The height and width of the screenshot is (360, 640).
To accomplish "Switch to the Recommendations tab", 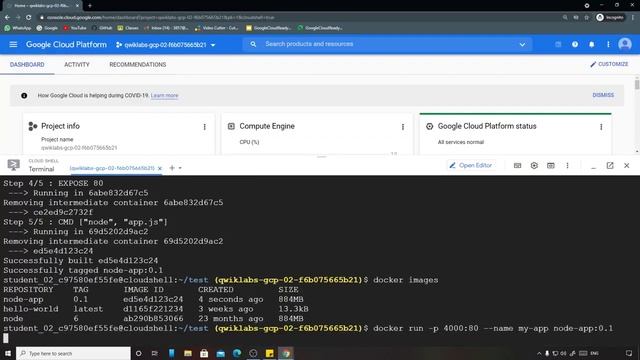I will click(x=138, y=64).
